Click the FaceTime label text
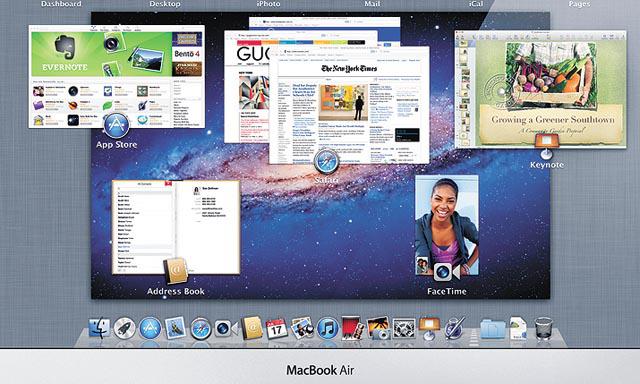640x384 pixels. [x=447, y=291]
